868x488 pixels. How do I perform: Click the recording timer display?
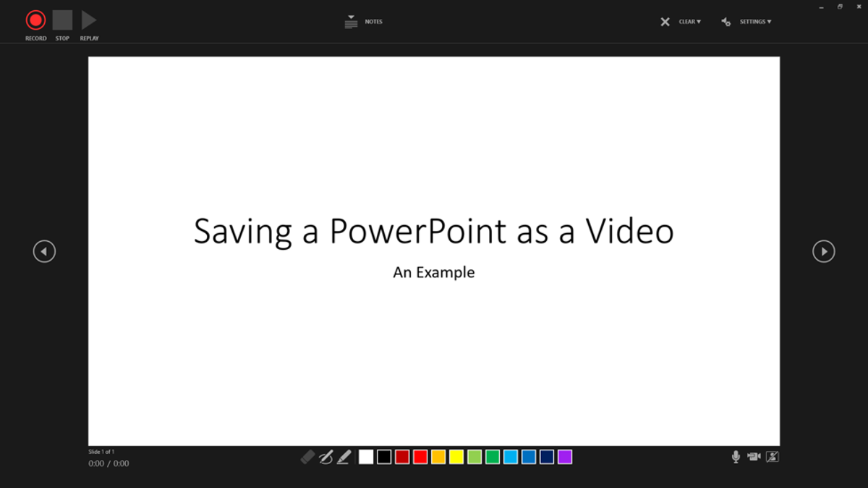point(109,463)
